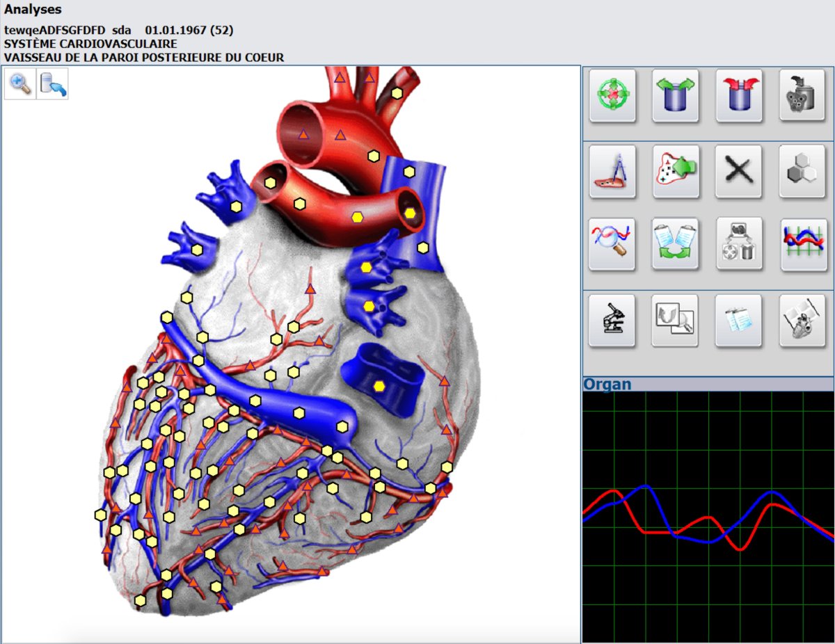Click the cylinder with red arrows icon
Image resolution: width=835 pixels, height=644 pixels.
(739, 96)
